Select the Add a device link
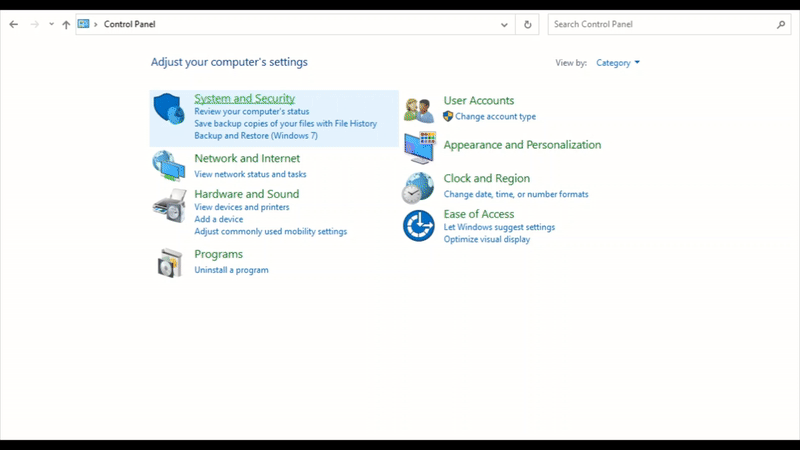Image resolution: width=800 pixels, height=450 pixels. click(x=218, y=219)
